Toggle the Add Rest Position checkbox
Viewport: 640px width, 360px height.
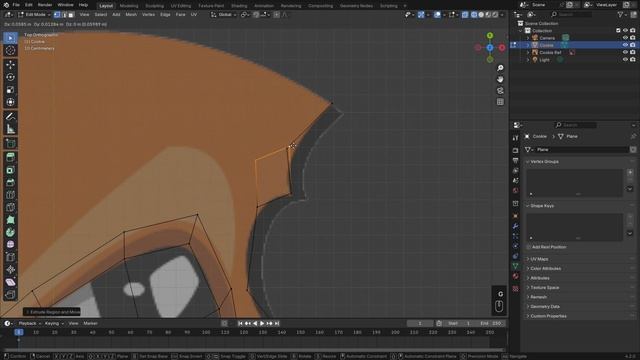(529, 247)
